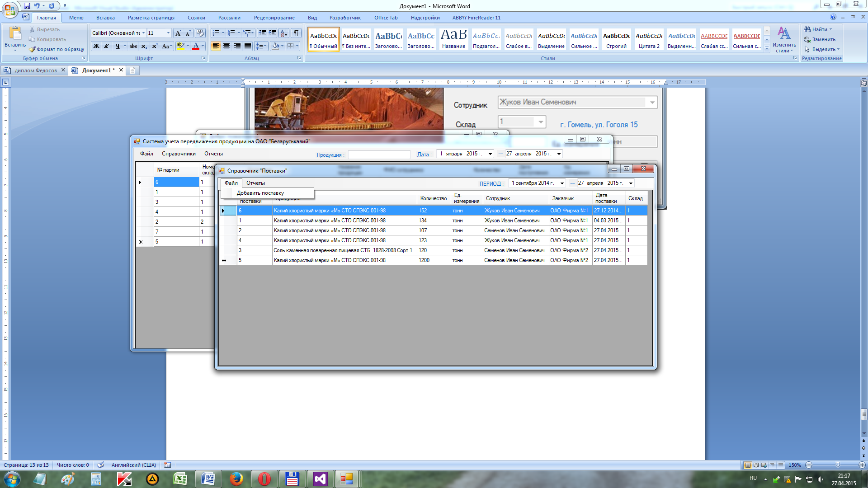868x488 pixels.
Task: Open the ABBYY FineReader 11 tab
Action: tap(476, 18)
